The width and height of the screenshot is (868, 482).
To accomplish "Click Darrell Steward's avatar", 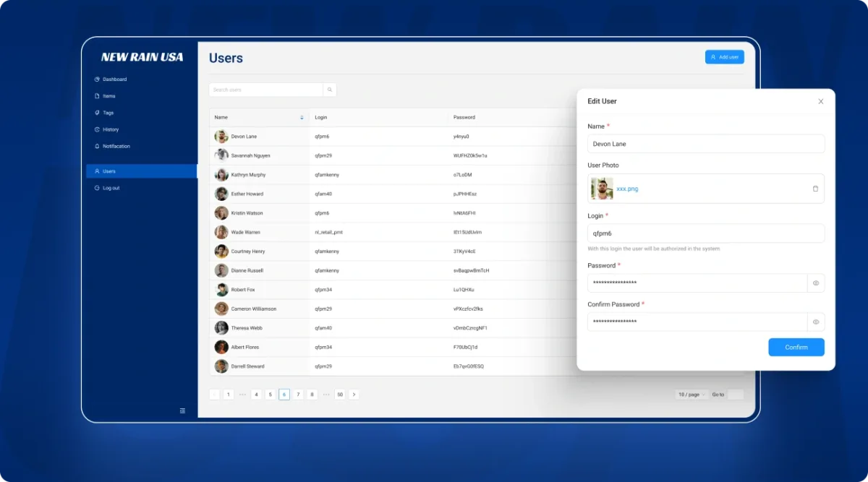I will pyautogui.click(x=221, y=366).
